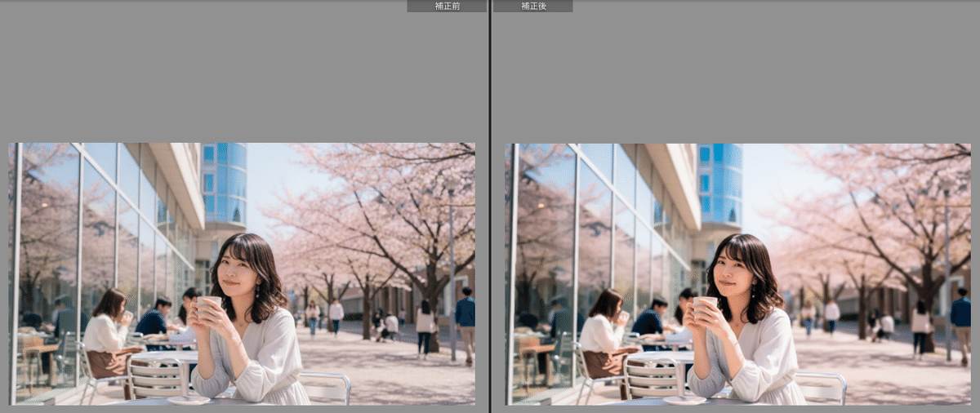This screenshot has width=980, height=413.
Task: Select the 補正後 (After) label
Action: click(533, 6)
